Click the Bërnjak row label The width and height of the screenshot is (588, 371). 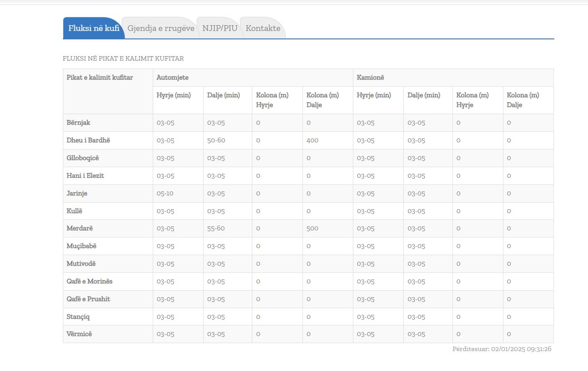(x=78, y=122)
